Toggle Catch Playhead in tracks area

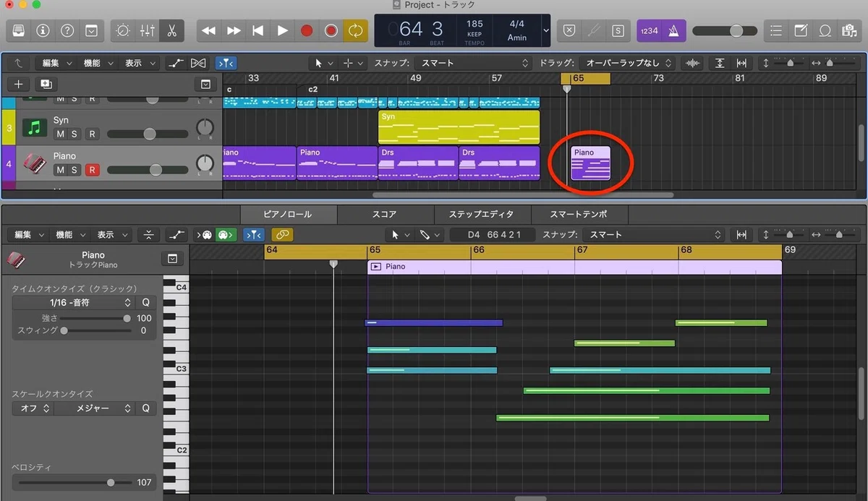(226, 63)
